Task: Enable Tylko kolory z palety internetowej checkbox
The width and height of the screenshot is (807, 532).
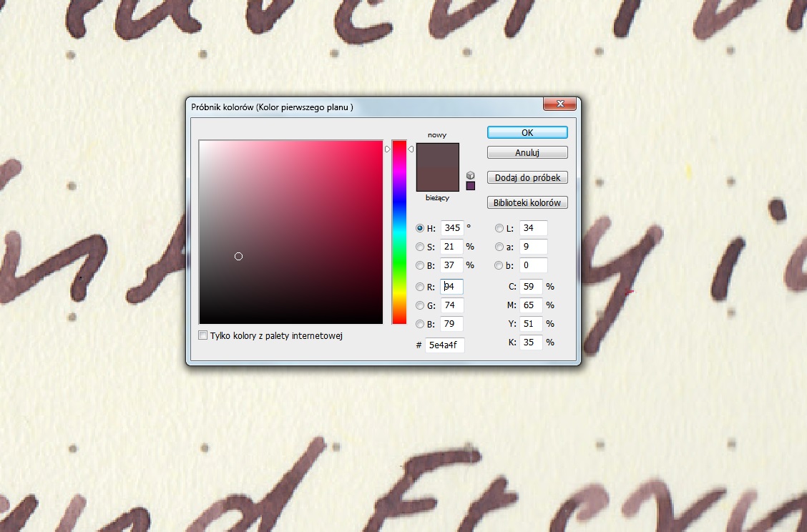Action: pos(203,335)
